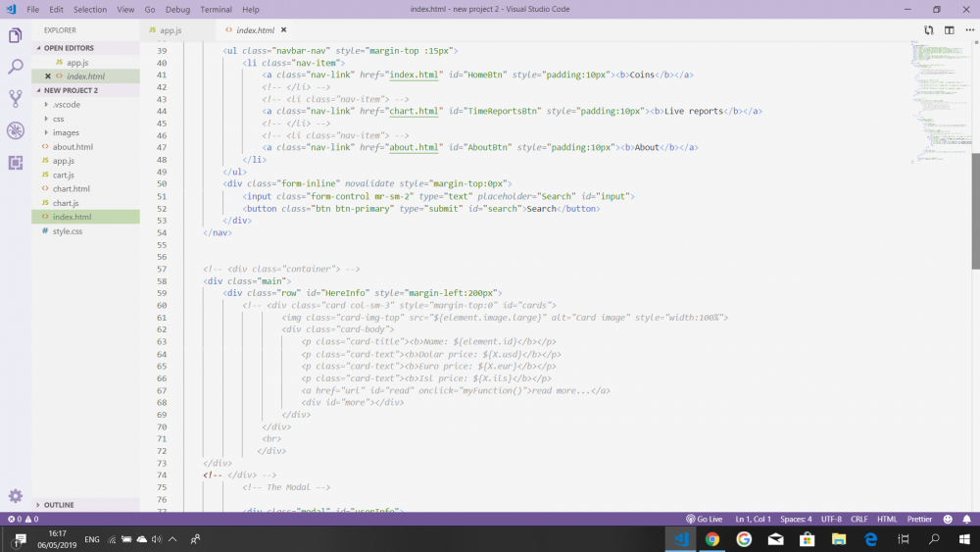Open the File menu
This screenshot has width=980, height=552.
pos(32,10)
